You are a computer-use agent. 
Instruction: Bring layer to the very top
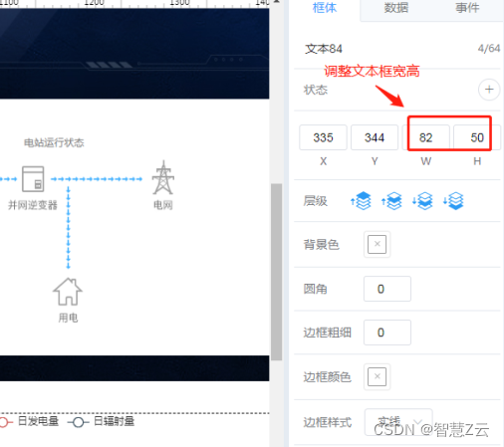(361, 201)
